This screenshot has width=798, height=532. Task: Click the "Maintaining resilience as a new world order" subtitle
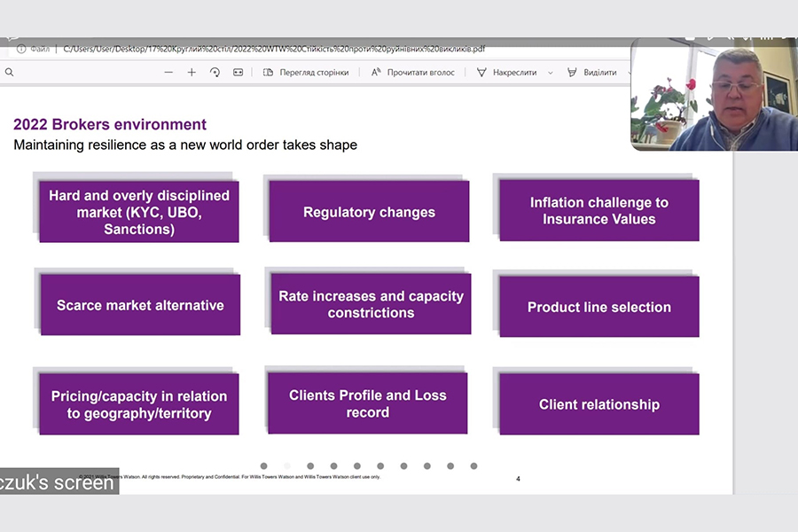tap(185, 145)
